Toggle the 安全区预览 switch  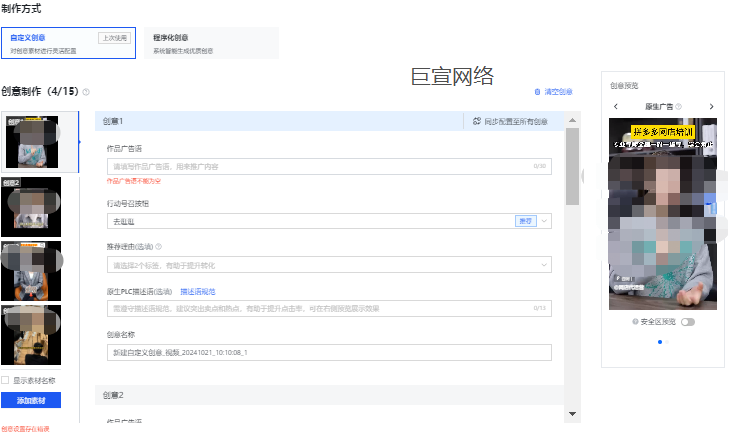coord(687,322)
